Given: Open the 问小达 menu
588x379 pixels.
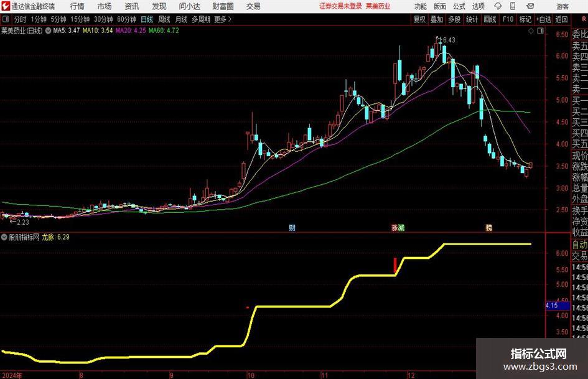Looking at the screenshot, I should coord(189,6).
